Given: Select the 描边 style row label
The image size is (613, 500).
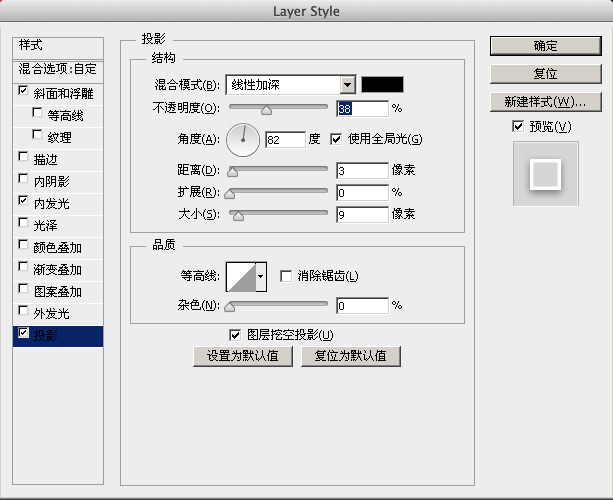Looking at the screenshot, I should tap(45, 160).
